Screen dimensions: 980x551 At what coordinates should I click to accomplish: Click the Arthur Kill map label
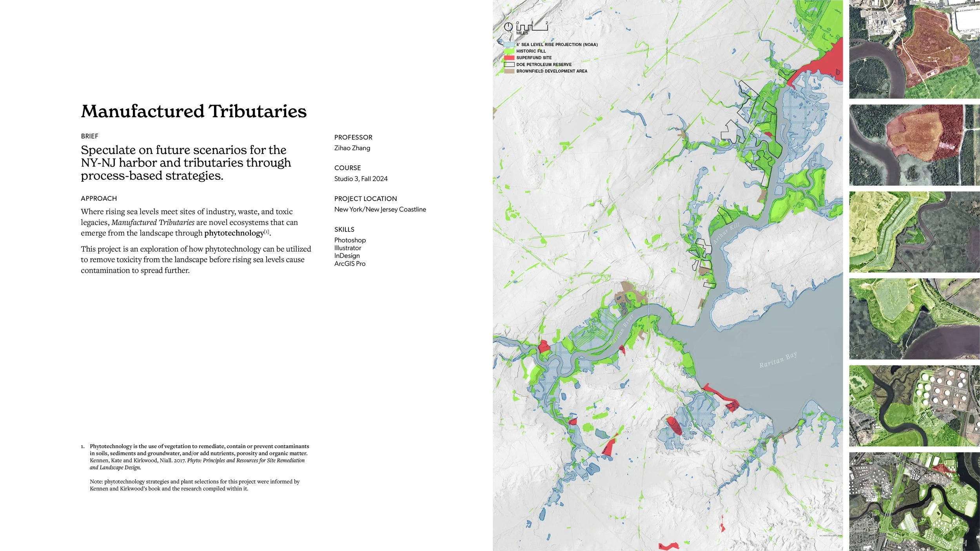[726, 233]
